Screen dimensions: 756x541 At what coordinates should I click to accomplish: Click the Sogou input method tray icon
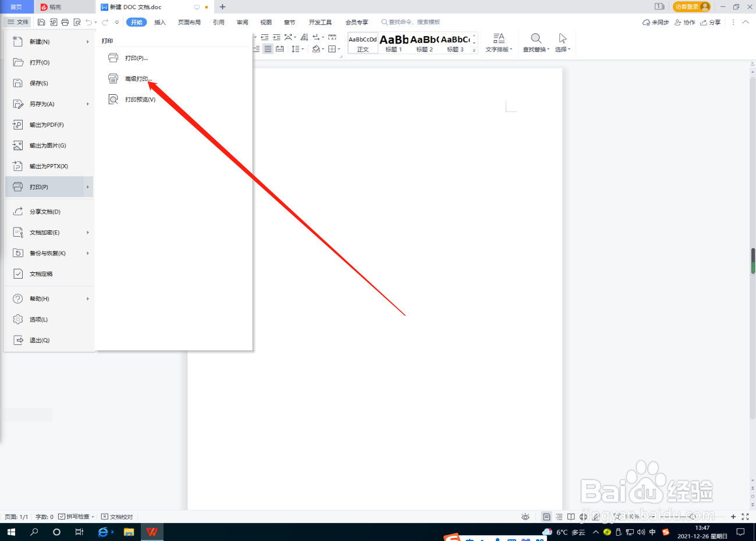click(666, 532)
